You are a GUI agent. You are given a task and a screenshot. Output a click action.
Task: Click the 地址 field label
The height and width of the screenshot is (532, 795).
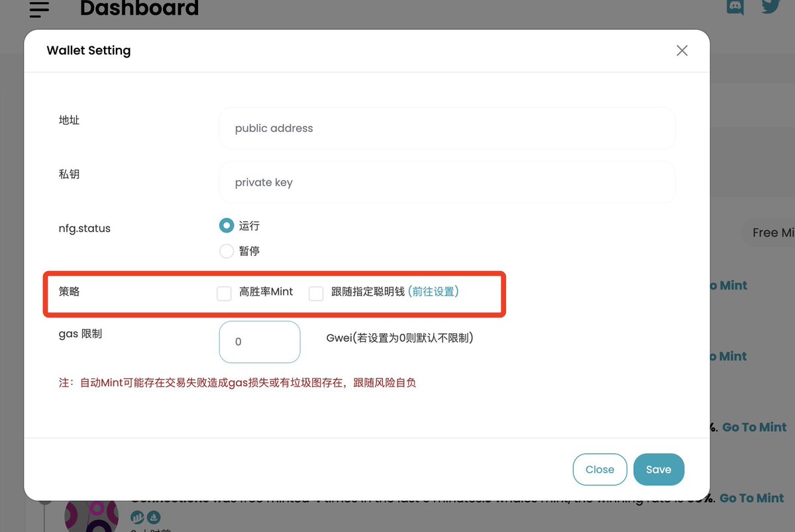[70, 120]
